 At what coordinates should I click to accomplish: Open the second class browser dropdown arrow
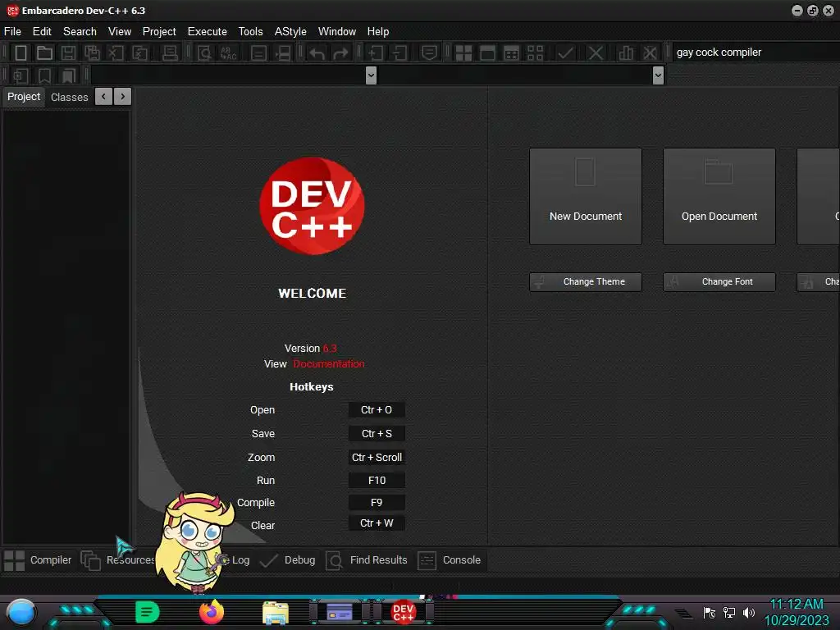point(659,75)
